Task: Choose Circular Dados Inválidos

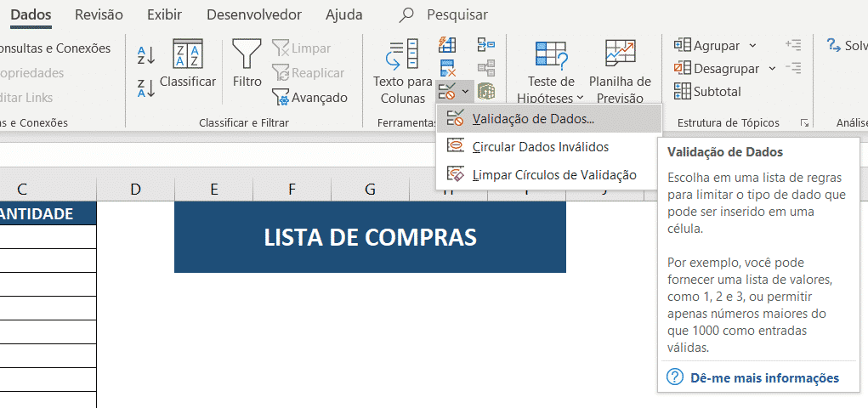Action: click(549, 147)
